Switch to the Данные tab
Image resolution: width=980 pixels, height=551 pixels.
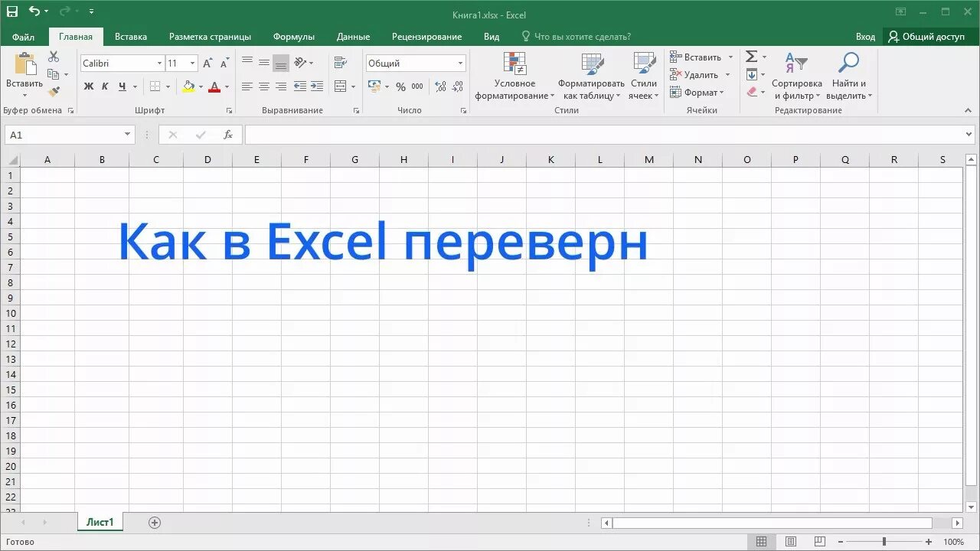pyautogui.click(x=353, y=37)
